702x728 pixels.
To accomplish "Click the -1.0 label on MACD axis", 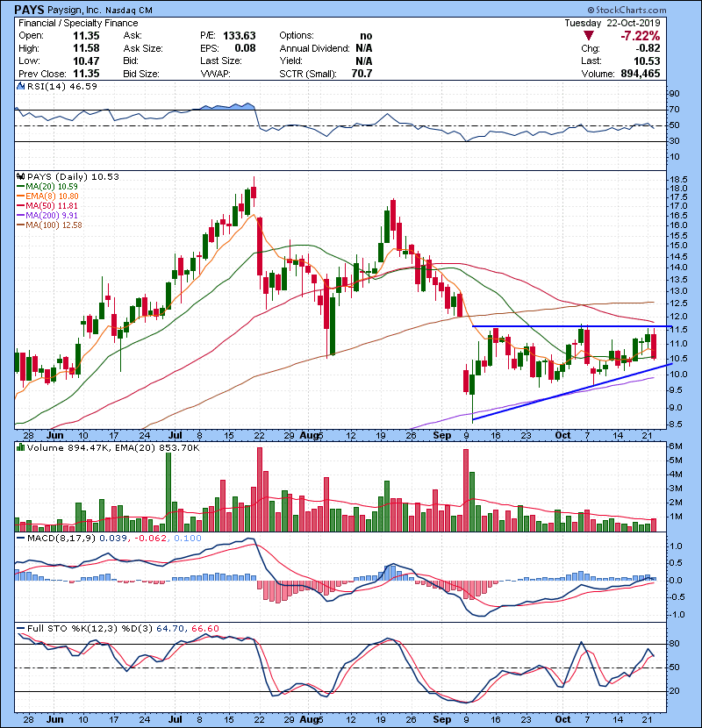I will point(675,615).
